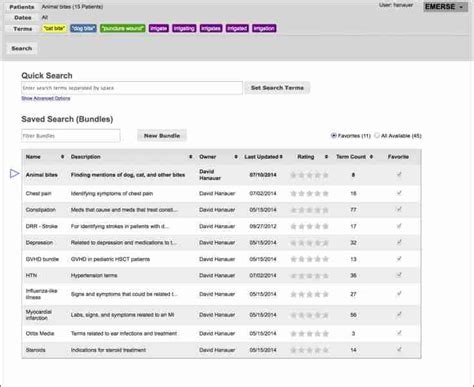Image resolution: width=474 pixels, height=387 pixels.
Task: Toggle favorite check for Constipation
Action: click(x=399, y=209)
